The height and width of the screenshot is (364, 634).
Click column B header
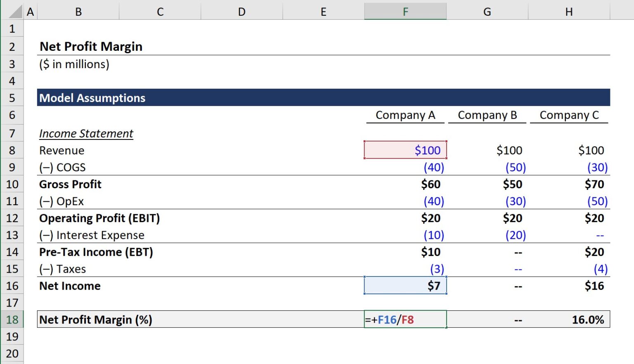(78, 12)
